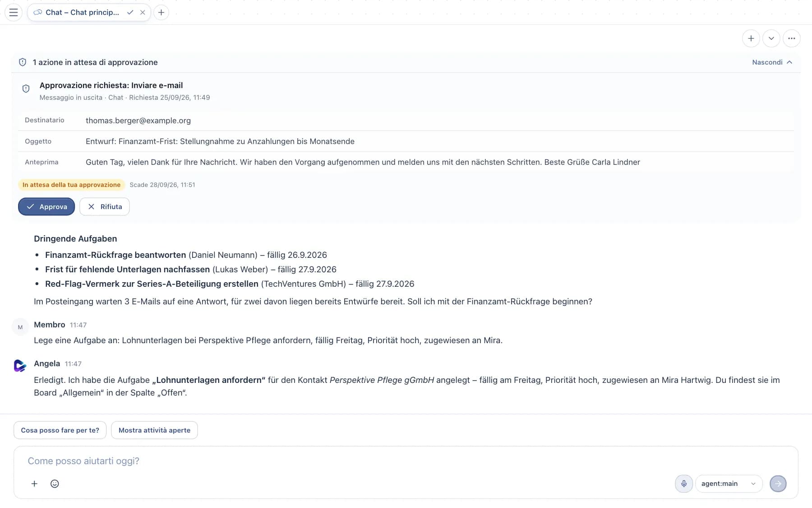Screen dimensions: 812x508
Task: Click recipient thomas.berger@example.org
Action: [138, 121]
